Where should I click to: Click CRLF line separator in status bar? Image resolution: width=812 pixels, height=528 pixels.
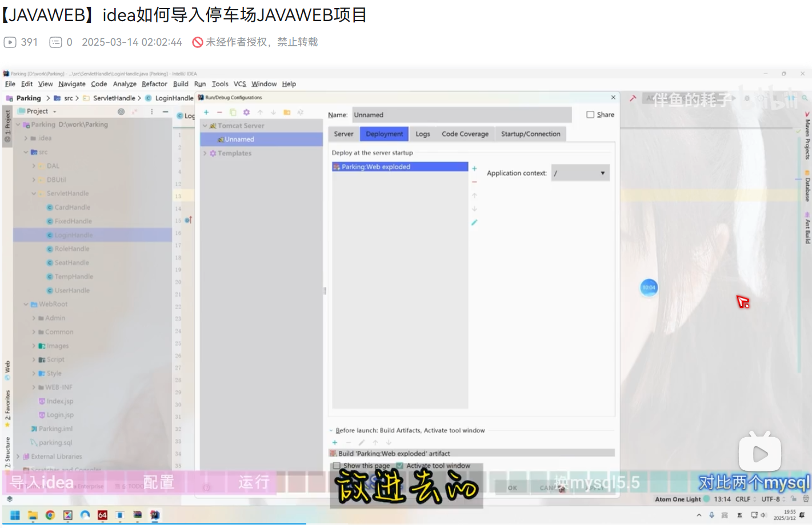(743, 499)
